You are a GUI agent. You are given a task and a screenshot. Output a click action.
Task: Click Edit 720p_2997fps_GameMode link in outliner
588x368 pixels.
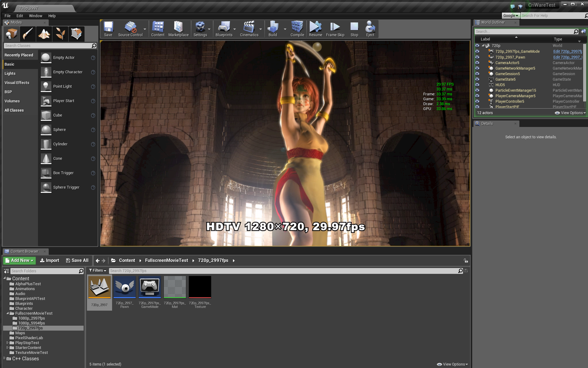click(567, 51)
